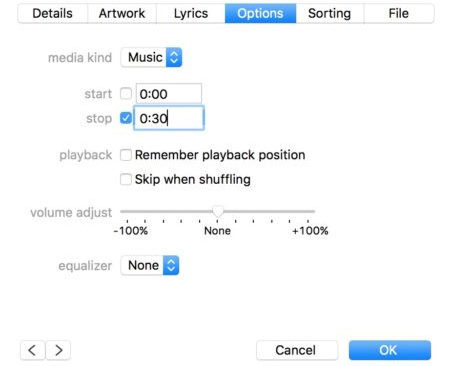Go to the next song with right arrow
451x366 pixels.
click(58, 350)
